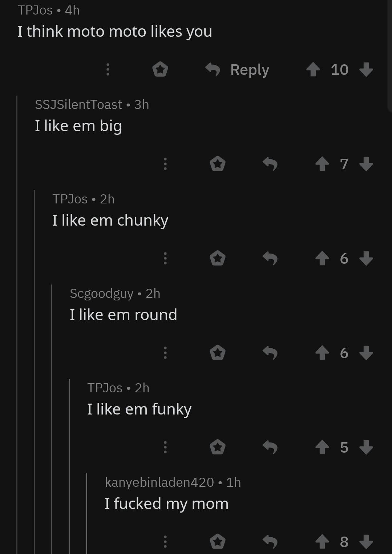
Task: Upvote kanyebinladen420's comment
Action: click(322, 542)
